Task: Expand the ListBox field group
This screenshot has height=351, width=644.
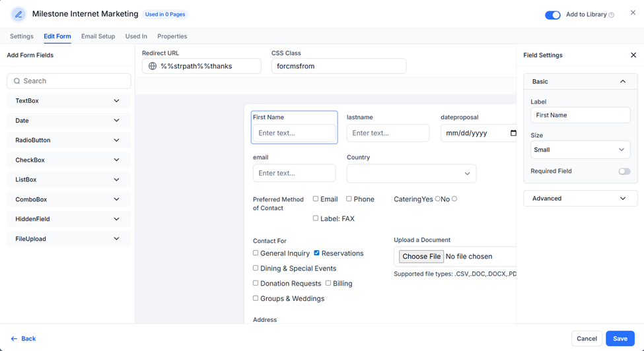Action: tap(69, 179)
